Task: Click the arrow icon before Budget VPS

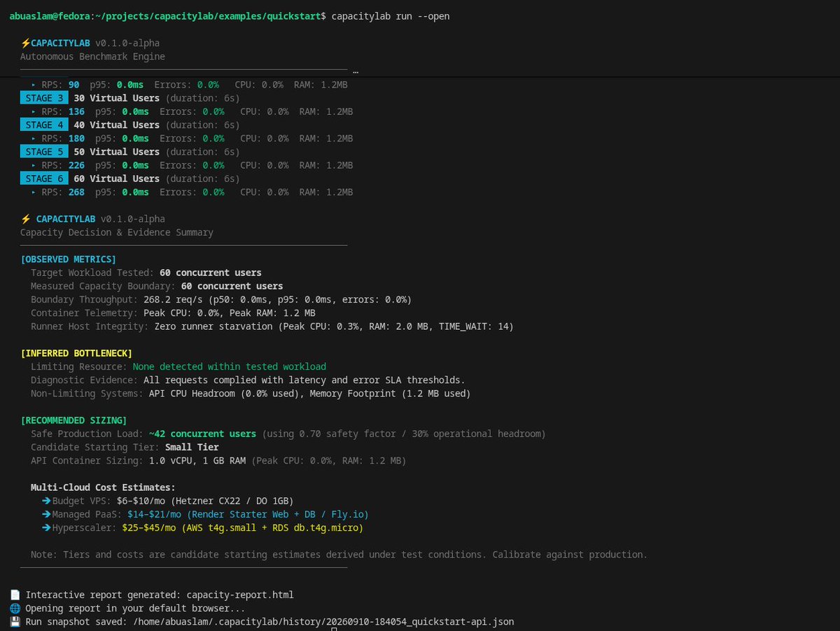Action: (x=47, y=501)
